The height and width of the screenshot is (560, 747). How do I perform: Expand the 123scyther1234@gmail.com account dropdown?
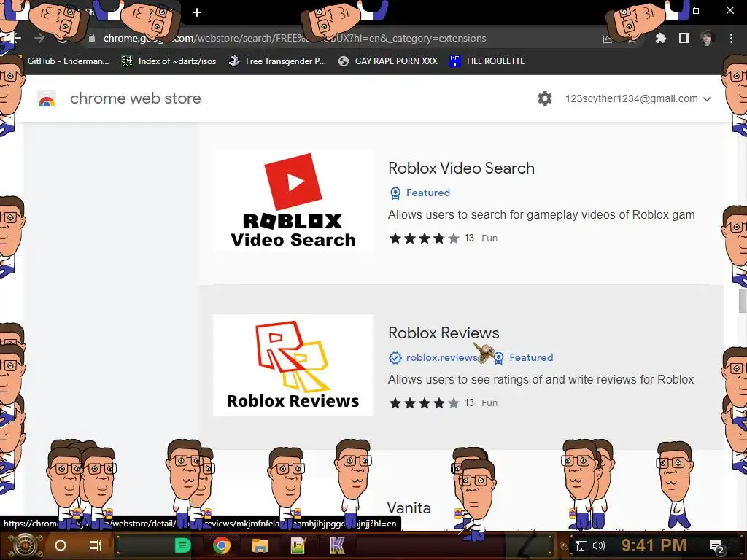[x=638, y=98]
